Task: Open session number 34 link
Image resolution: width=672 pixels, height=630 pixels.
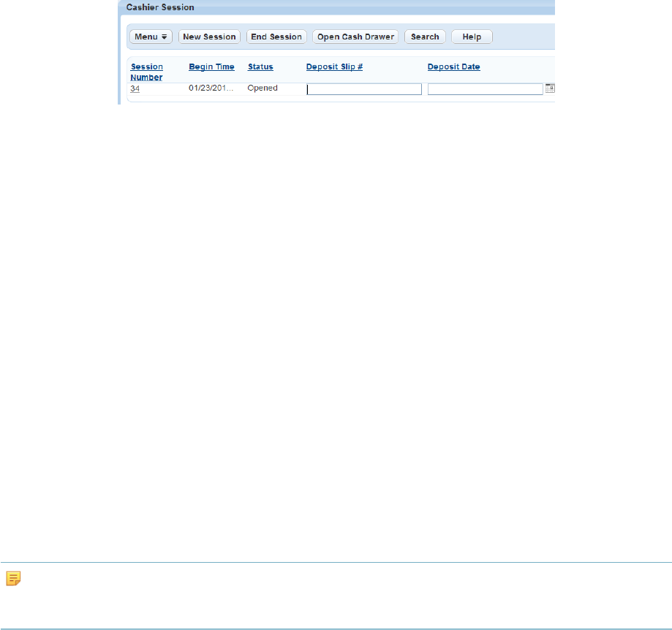Action: click(x=135, y=88)
